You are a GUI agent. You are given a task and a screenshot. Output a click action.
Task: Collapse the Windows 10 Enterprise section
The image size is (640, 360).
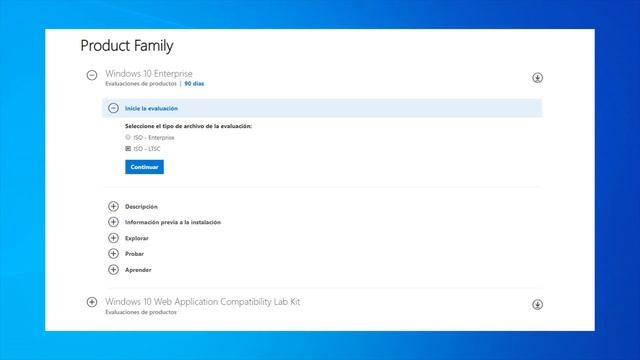coord(92,75)
